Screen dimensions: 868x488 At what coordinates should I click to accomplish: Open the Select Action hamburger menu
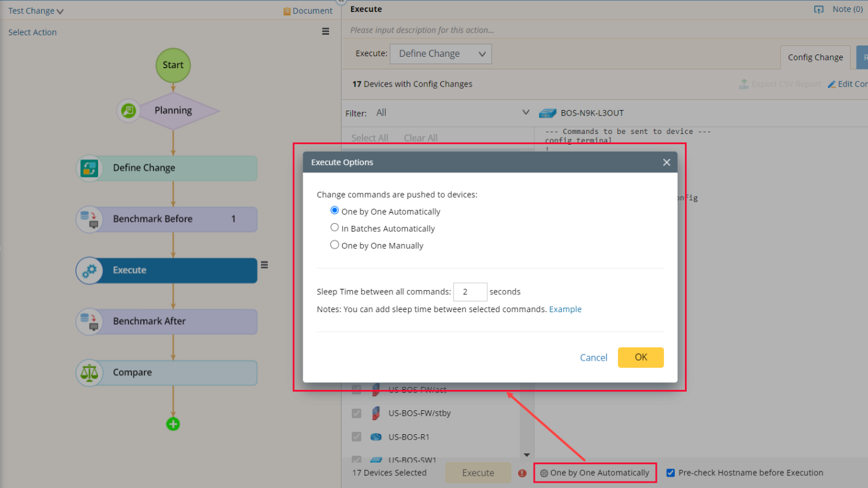point(325,32)
